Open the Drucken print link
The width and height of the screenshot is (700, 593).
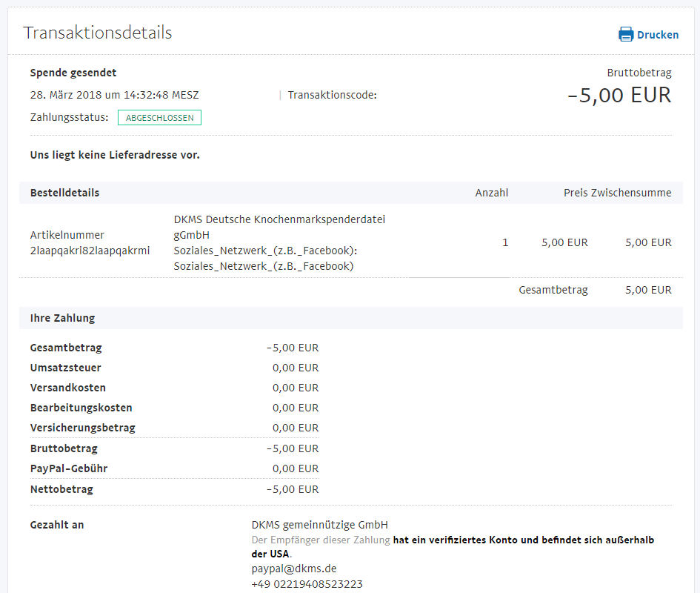coord(658,35)
